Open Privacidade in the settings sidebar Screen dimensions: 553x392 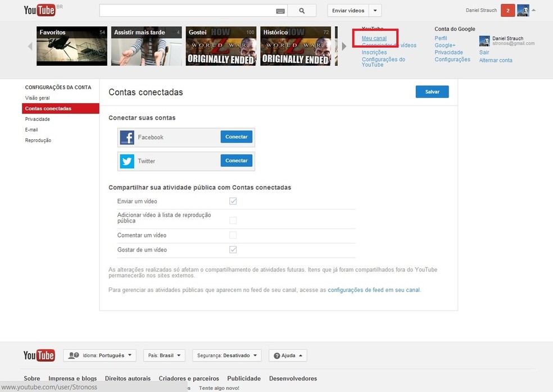pyautogui.click(x=38, y=119)
